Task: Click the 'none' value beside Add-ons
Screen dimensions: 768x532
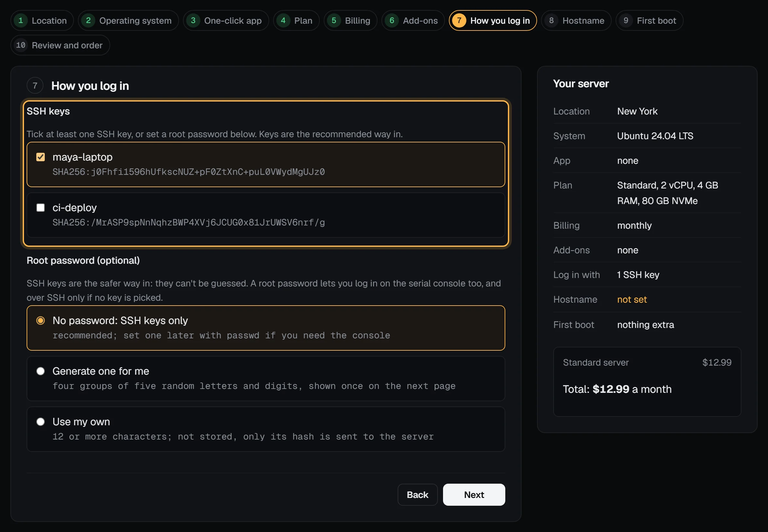Action: [x=628, y=250]
